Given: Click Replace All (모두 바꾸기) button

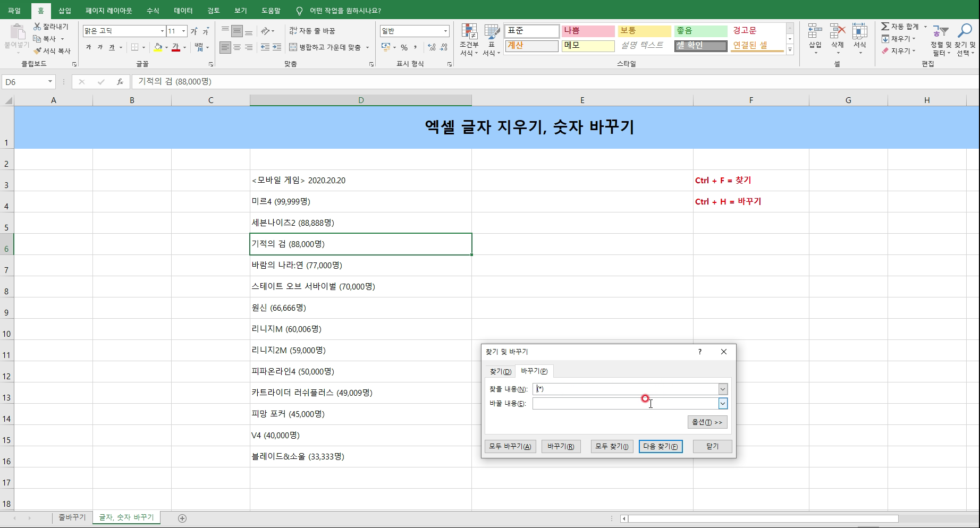Looking at the screenshot, I should point(510,447).
